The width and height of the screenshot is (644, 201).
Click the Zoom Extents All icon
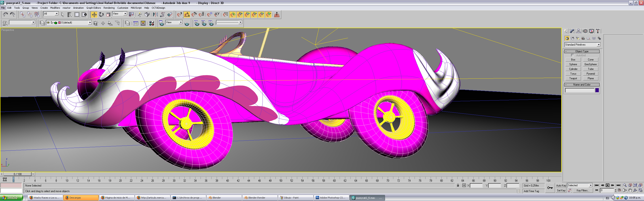tap(640, 185)
